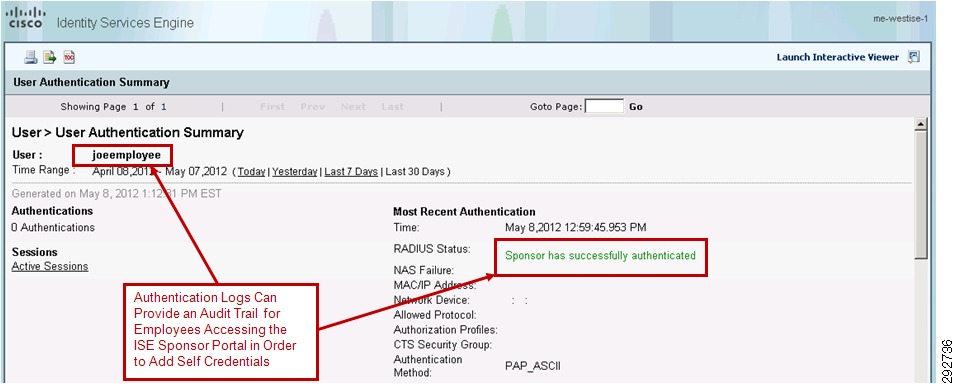The height and width of the screenshot is (384, 953).
Task: Click the Generated on timestamp line
Action: [117, 194]
